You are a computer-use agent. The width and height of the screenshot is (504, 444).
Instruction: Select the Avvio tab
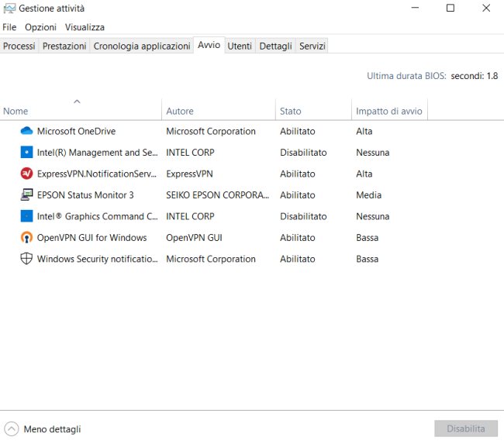209,45
